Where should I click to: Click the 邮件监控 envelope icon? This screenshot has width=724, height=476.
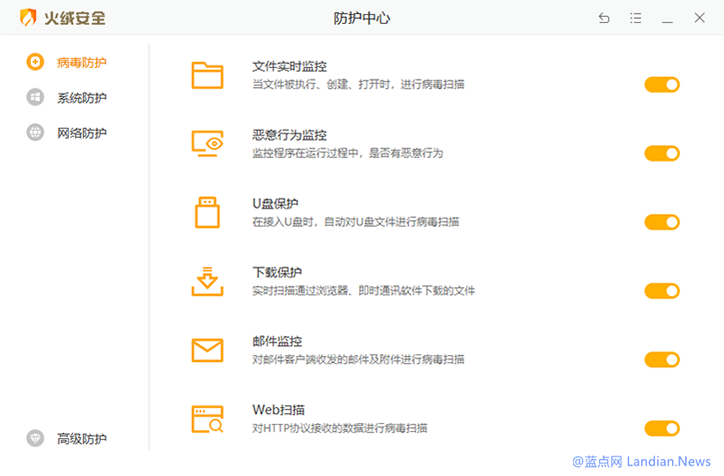[x=207, y=350]
